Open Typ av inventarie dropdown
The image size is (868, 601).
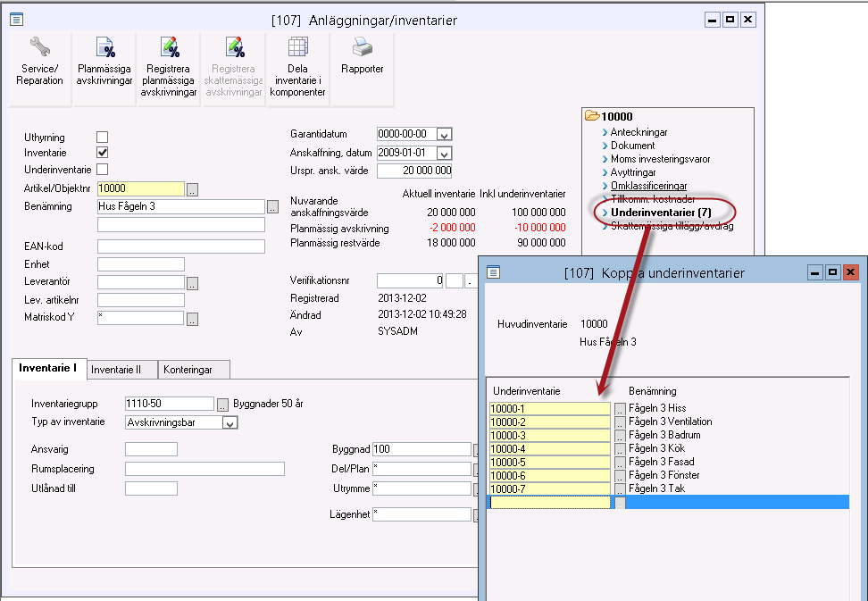pos(230,422)
